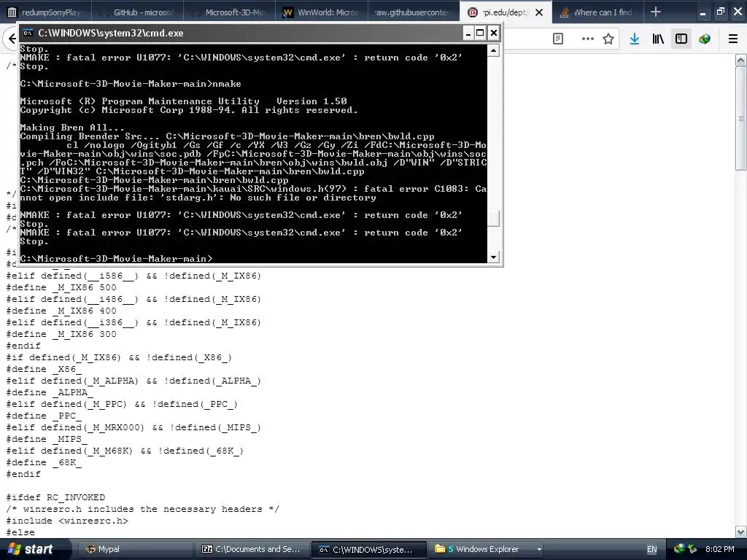Open the C:\Documents and Se... taskbar item

coord(252,549)
